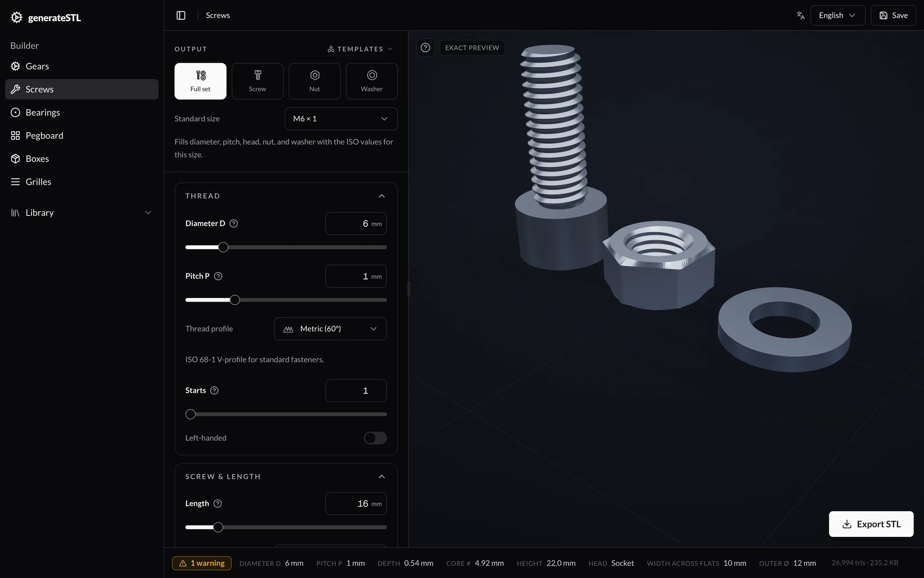Click the Starts help icon
Viewport: 924px width, 578px height.
(x=214, y=391)
